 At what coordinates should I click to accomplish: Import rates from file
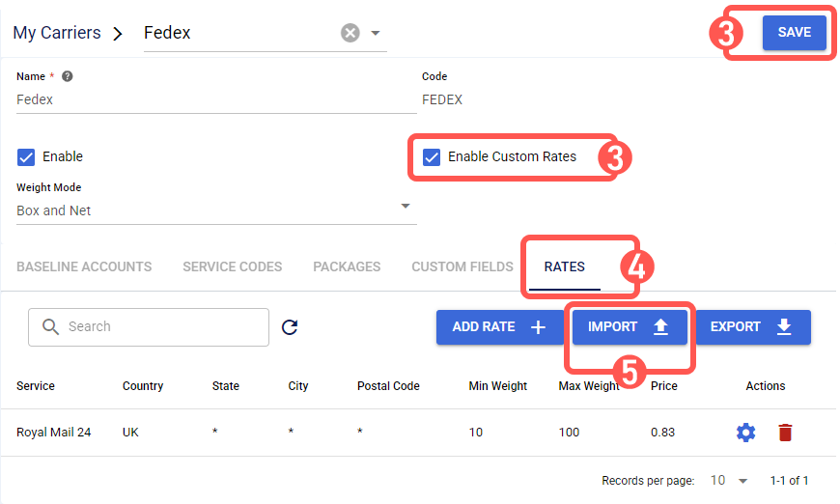(x=630, y=326)
